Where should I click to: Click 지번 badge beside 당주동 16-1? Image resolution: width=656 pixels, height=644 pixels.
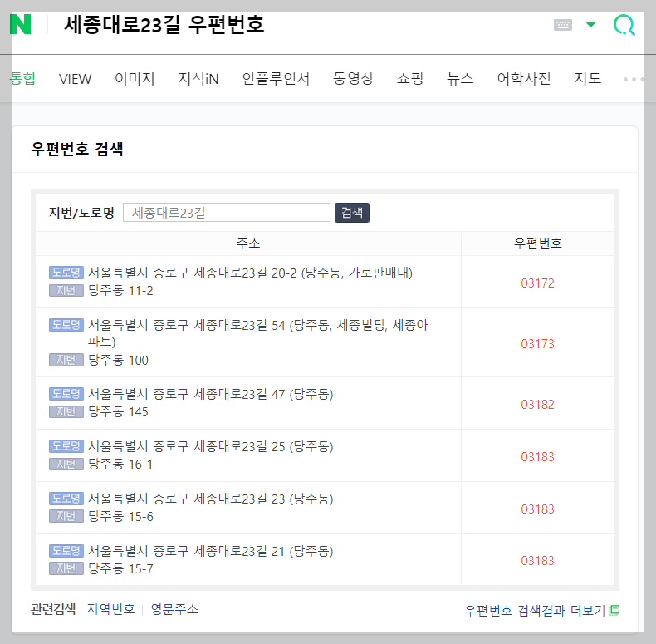(66, 464)
